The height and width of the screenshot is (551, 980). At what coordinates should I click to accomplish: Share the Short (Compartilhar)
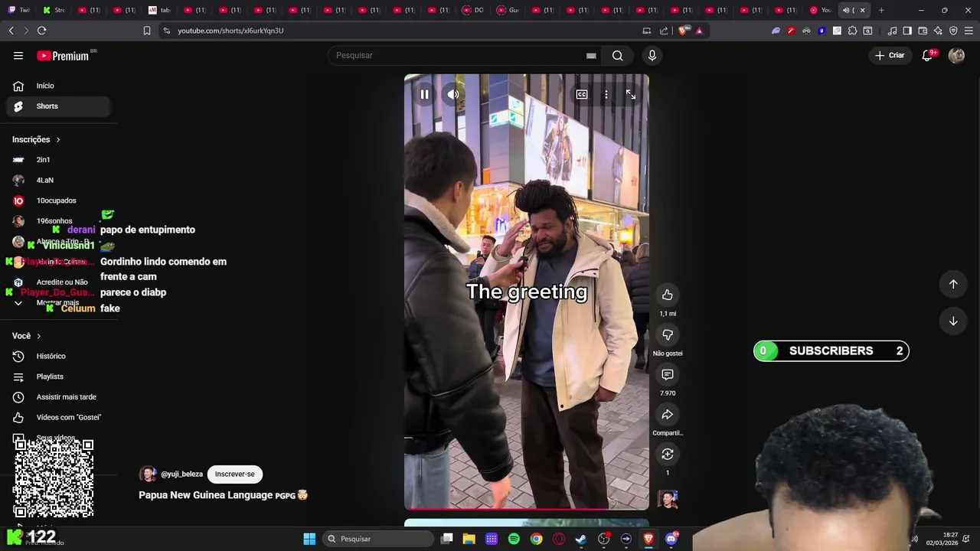pos(668,414)
